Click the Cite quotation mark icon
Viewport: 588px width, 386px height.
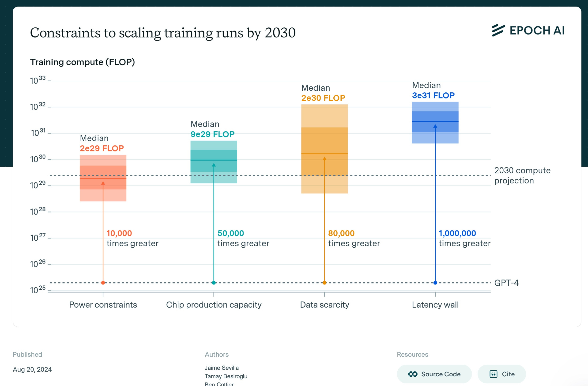[x=493, y=374]
